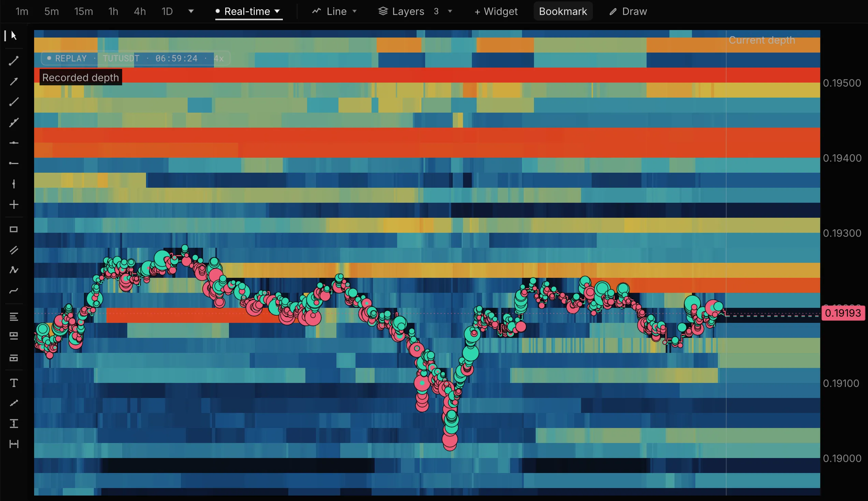This screenshot has width=868, height=501.
Task: Select the short position tool
Action: [14, 358]
